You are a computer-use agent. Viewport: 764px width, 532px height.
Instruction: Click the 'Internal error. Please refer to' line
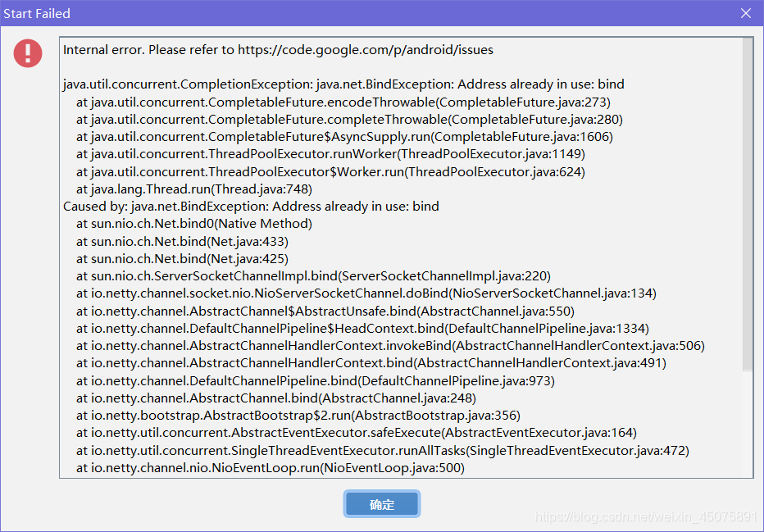coord(278,50)
